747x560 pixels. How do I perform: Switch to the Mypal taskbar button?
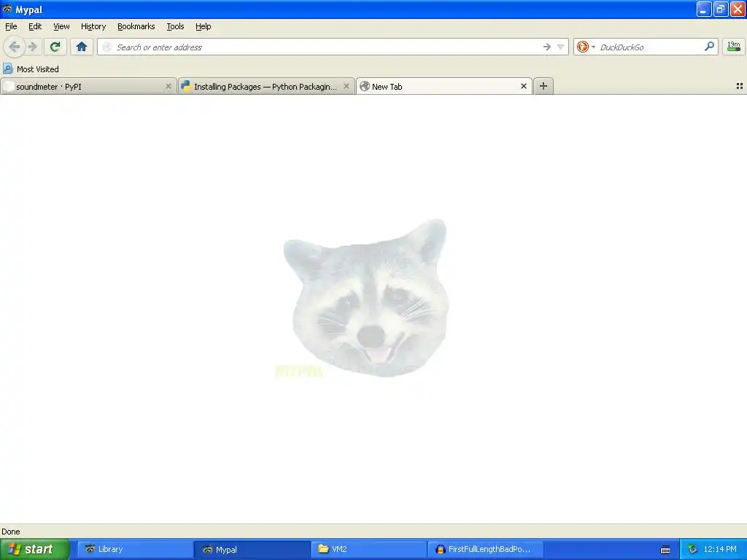pos(252,549)
